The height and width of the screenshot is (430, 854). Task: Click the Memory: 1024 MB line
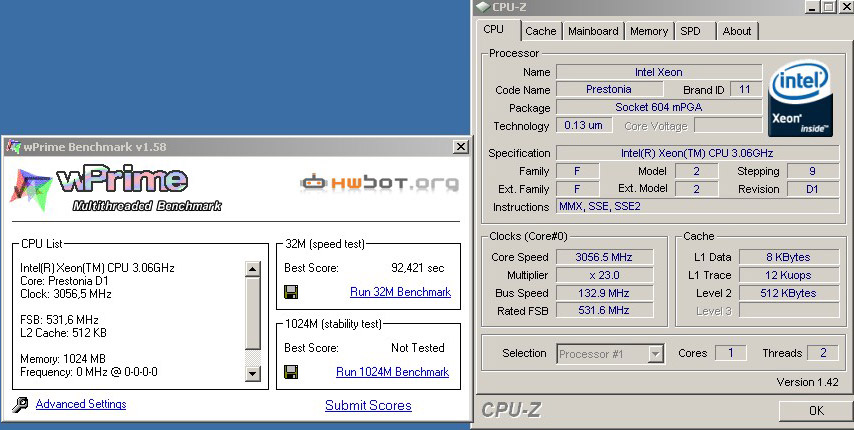point(63,359)
